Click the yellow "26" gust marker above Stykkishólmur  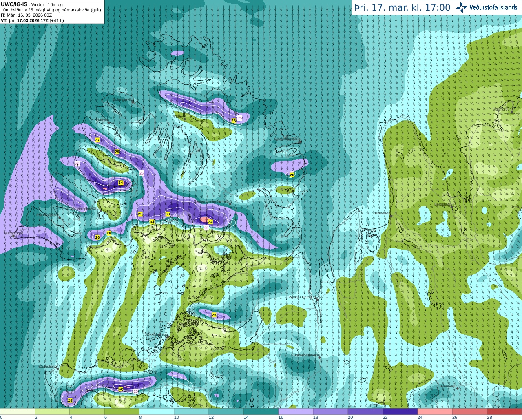coord(214,315)
